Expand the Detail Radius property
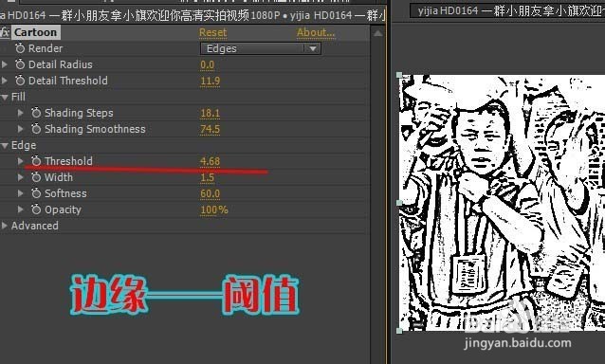 5,64
